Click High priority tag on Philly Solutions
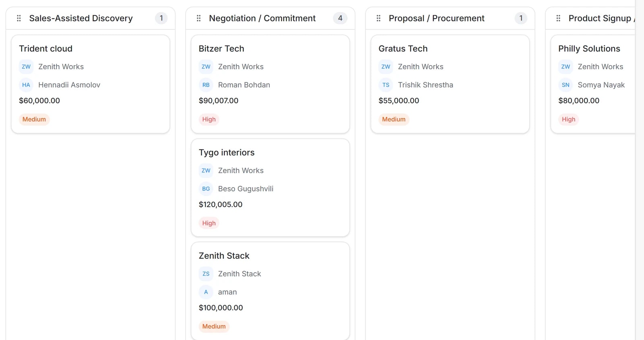Image resolution: width=644 pixels, height=340 pixels. pyautogui.click(x=569, y=120)
